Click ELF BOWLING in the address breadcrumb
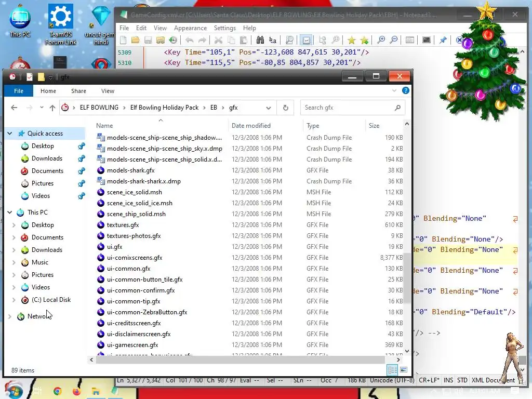The width and height of the screenshot is (532, 399). pos(99,108)
